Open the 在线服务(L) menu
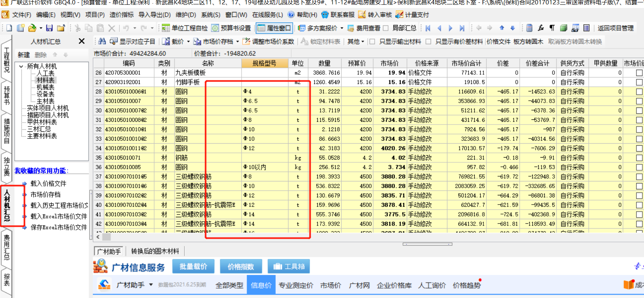Image resolution: width=644 pixels, height=298 pixels. tap(268, 15)
